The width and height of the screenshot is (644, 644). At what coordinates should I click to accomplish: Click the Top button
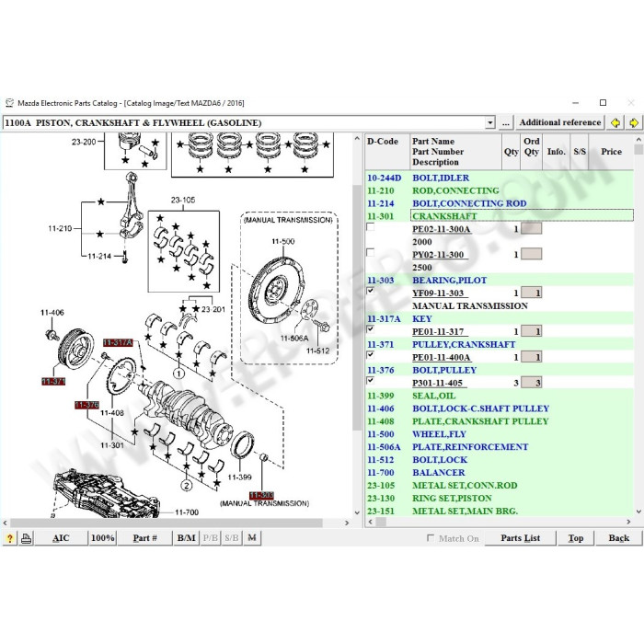575,538
